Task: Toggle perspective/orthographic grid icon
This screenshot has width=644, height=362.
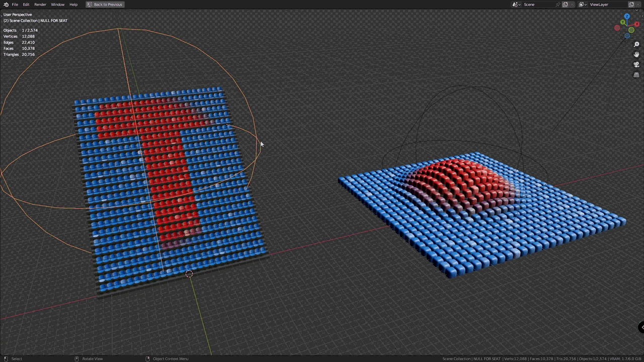Action: coord(636,75)
